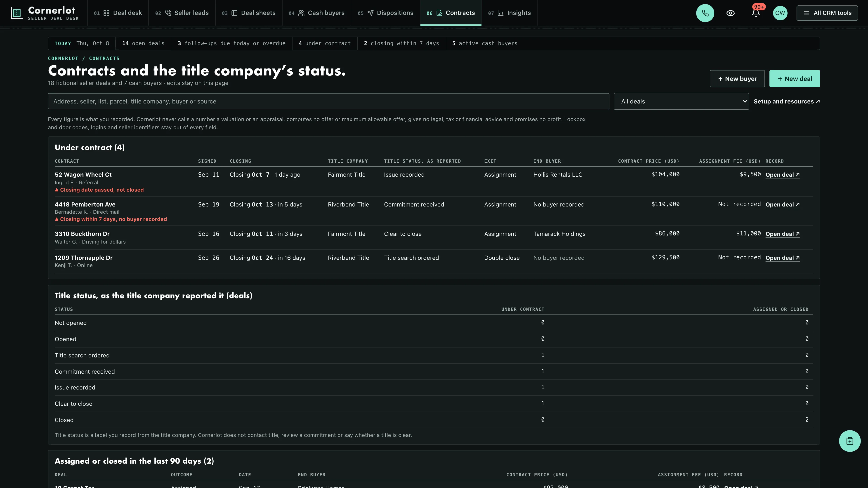The width and height of the screenshot is (868, 488).
Task: Click 'Issue recorded' title status in Wagon Wheel row
Action: click(x=404, y=174)
